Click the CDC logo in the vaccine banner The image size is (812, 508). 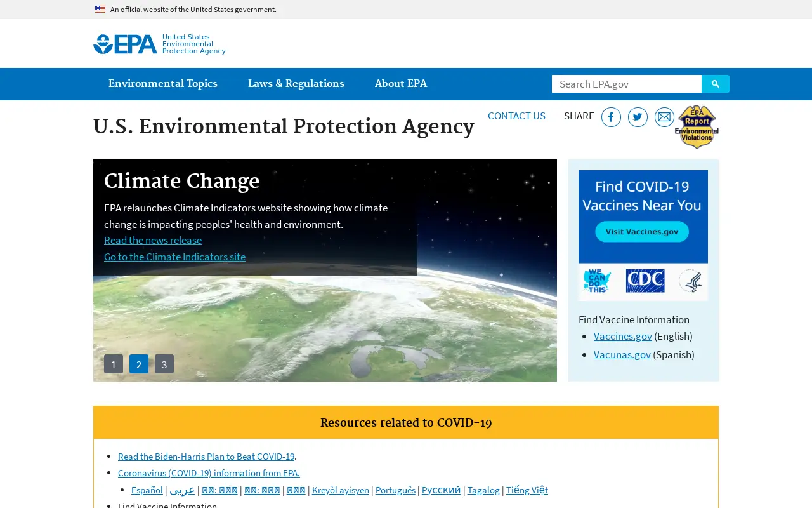click(x=645, y=281)
